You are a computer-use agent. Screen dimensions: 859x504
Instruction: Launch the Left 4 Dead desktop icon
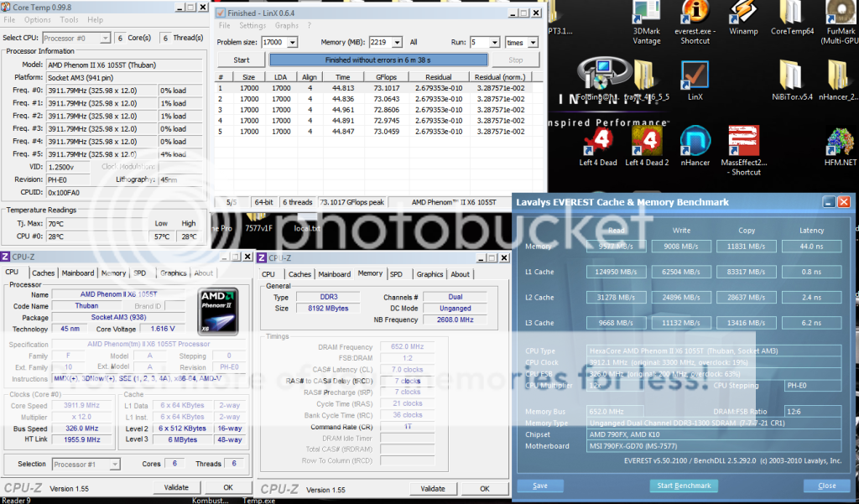point(598,146)
